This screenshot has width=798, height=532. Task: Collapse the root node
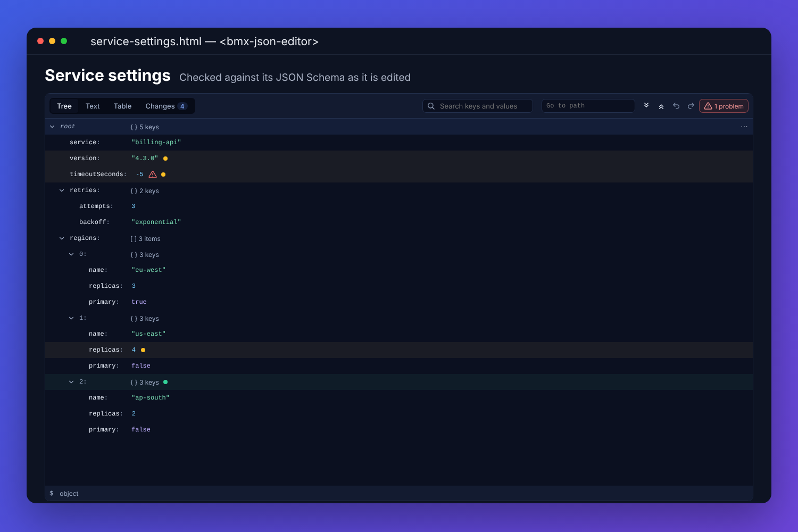click(52, 127)
